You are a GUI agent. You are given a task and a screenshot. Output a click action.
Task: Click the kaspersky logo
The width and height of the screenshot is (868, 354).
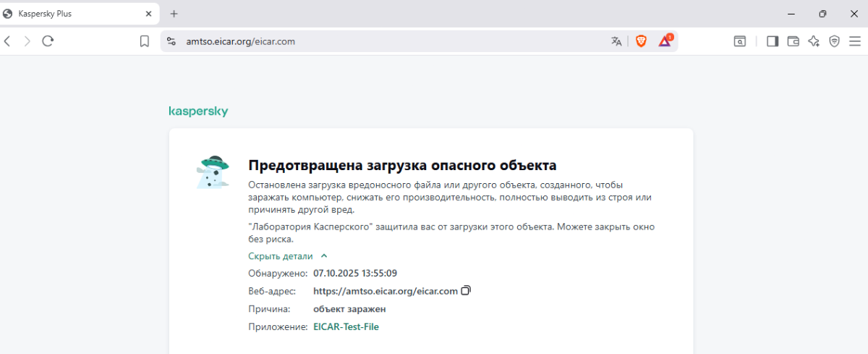(x=198, y=111)
